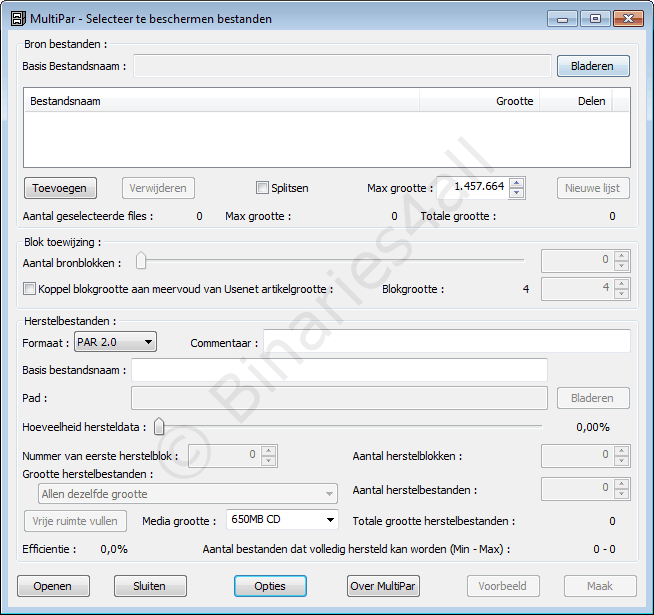Maximize the MultiPar window
The image size is (654, 615).
coord(595,19)
